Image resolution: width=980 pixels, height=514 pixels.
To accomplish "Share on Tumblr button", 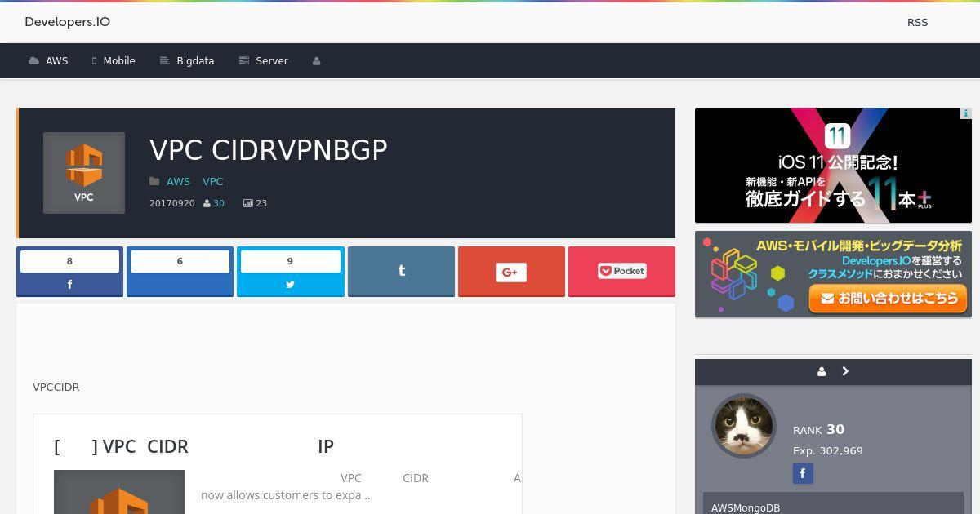I will (x=401, y=272).
